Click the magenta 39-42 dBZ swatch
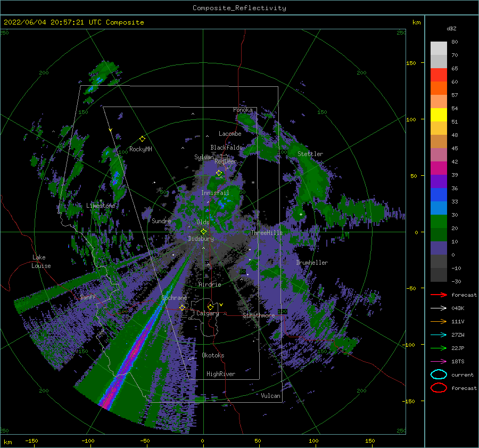 tap(439, 168)
